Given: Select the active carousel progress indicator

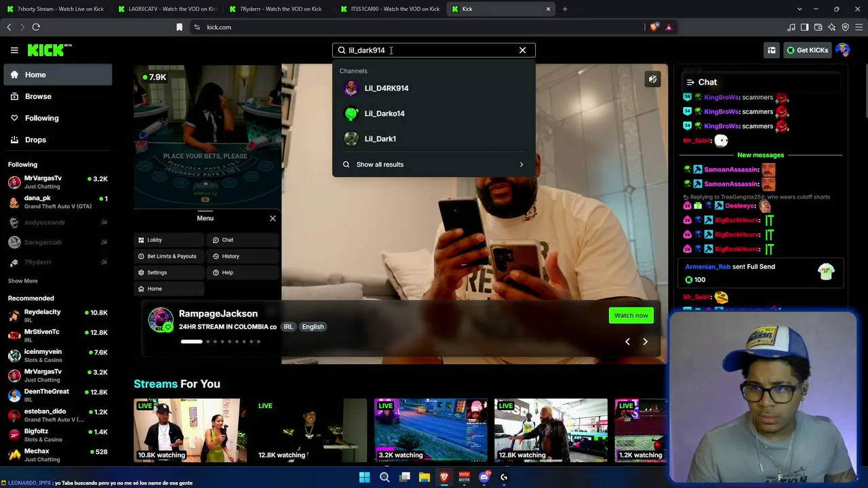Looking at the screenshot, I should tap(191, 342).
